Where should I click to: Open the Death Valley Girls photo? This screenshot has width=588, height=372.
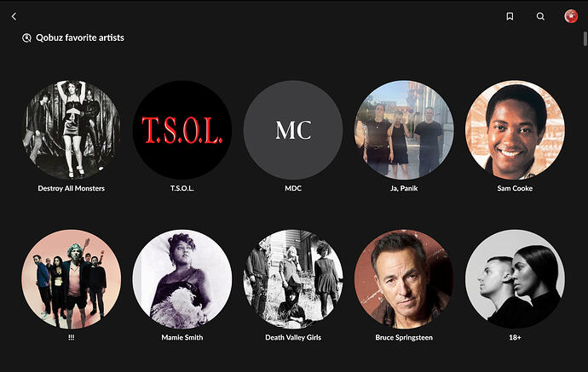(x=293, y=279)
